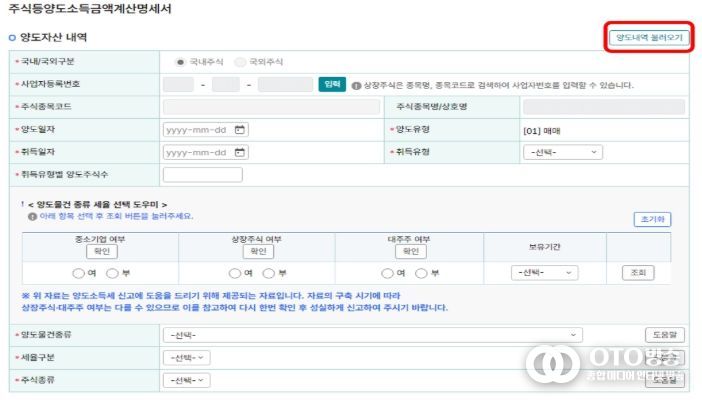The image size is (702, 400).
Task: Select 여 for 중소기업 여부
Action: coord(78,273)
